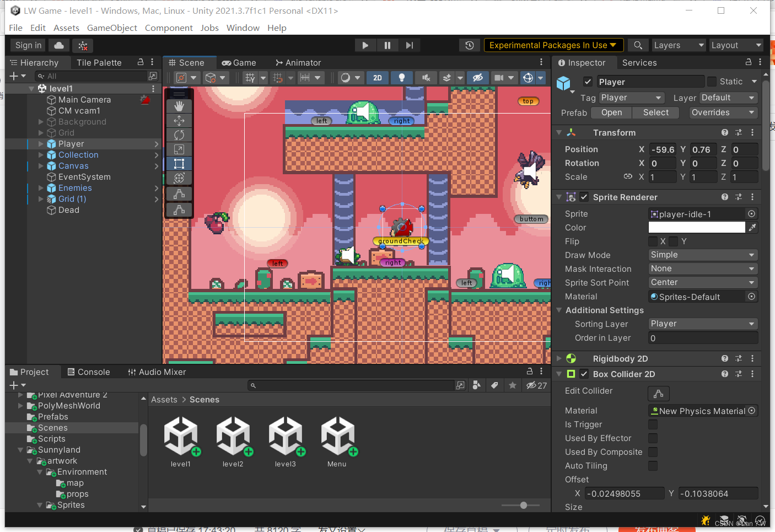The height and width of the screenshot is (532, 775).
Task: Toggle hidden packages count 27
Action: 536,385
